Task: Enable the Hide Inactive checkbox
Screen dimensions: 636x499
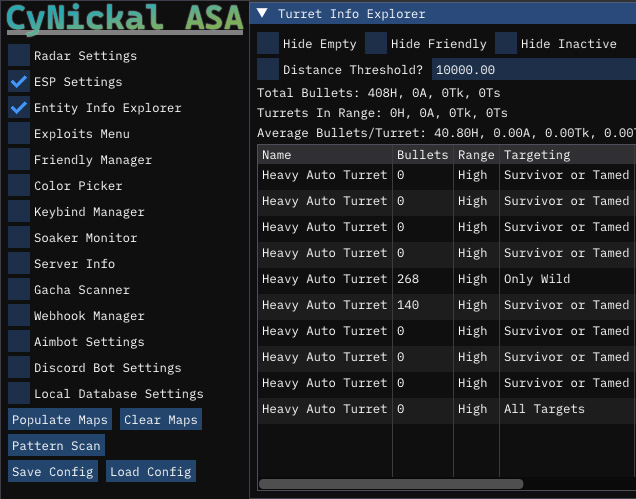Action: pos(506,44)
